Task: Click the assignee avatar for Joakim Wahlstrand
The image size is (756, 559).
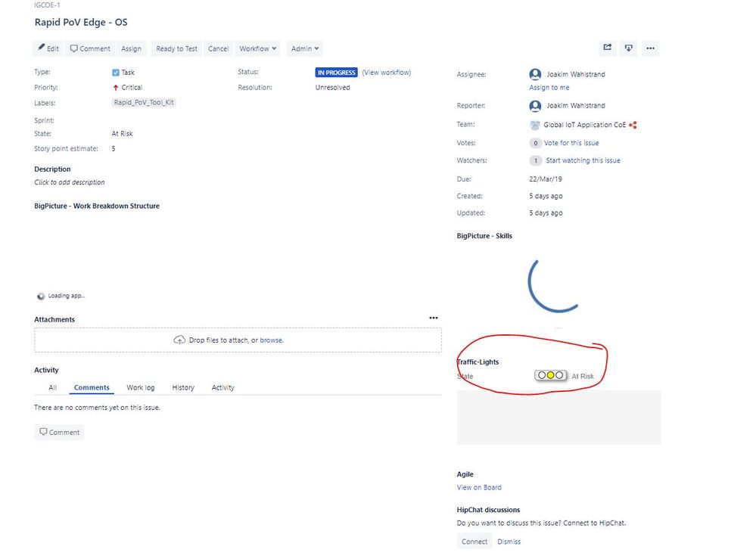Action: click(x=536, y=73)
